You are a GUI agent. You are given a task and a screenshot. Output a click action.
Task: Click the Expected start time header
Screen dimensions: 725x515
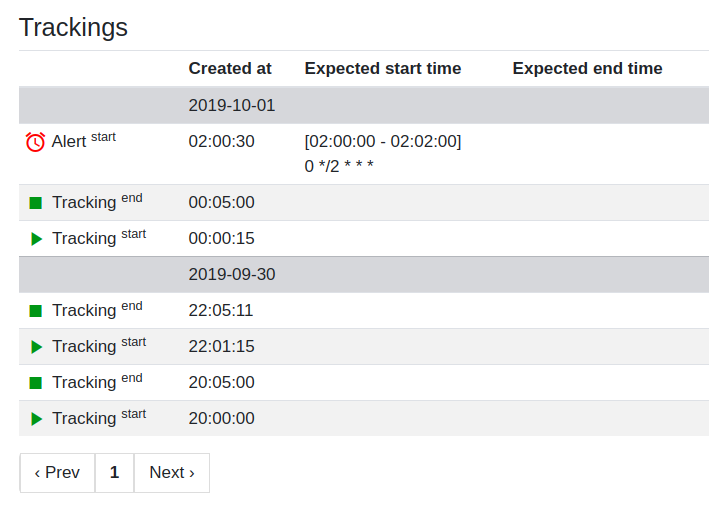[x=383, y=68]
